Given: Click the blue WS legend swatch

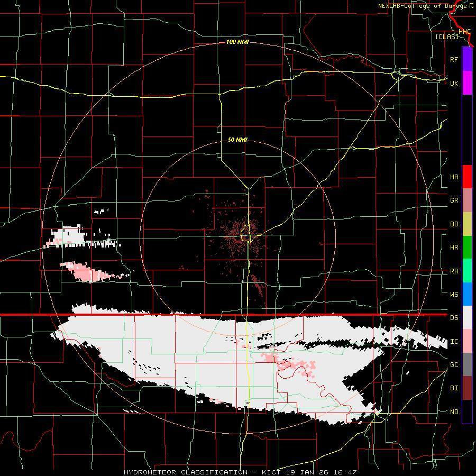Looking at the screenshot, I should pos(467,294).
